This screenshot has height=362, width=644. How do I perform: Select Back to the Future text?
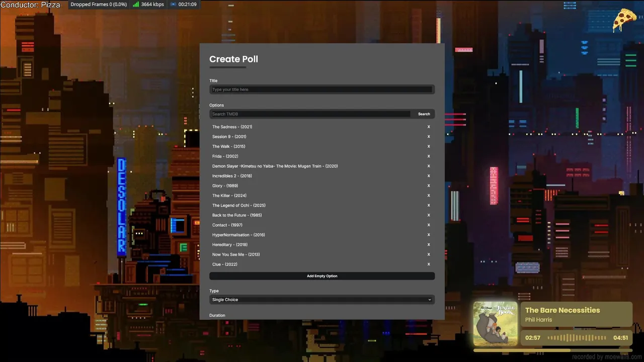click(x=237, y=215)
